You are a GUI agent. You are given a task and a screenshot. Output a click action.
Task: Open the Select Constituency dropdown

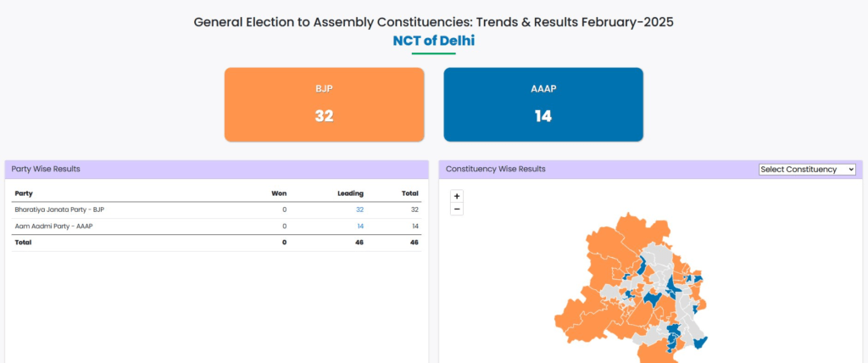pyautogui.click(x=807, y=169)
